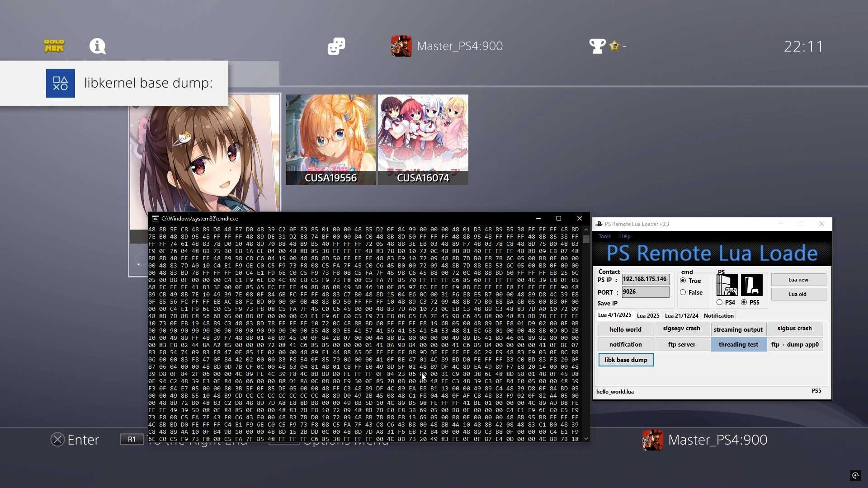The height and width of the screenshot is (488, 868).
Task: Click the X Enter button hint
Action: pyautogui.click(x=75, y=440)
